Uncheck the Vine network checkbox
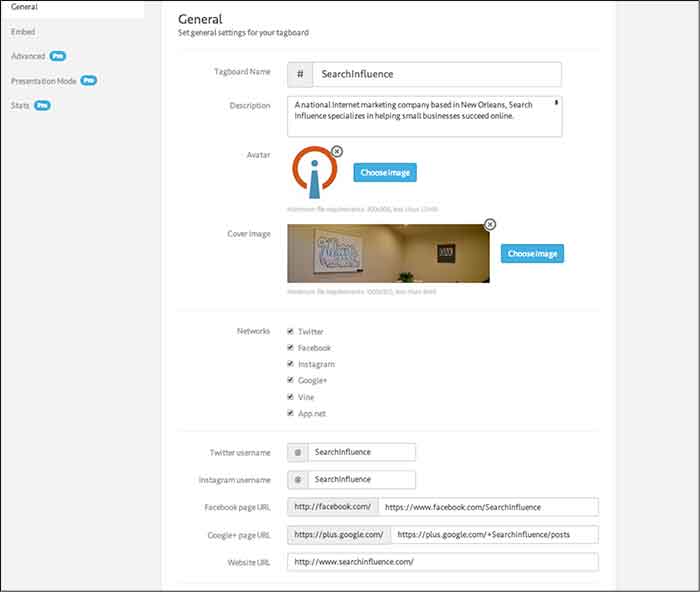 click(291, 396)
